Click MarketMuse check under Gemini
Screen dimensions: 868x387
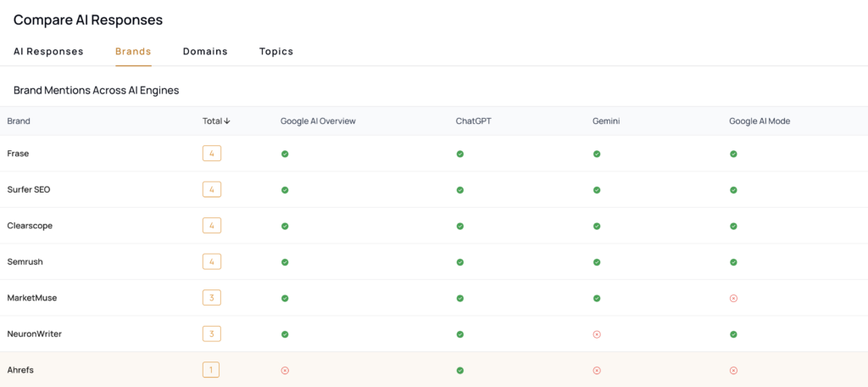coord(597,298)
